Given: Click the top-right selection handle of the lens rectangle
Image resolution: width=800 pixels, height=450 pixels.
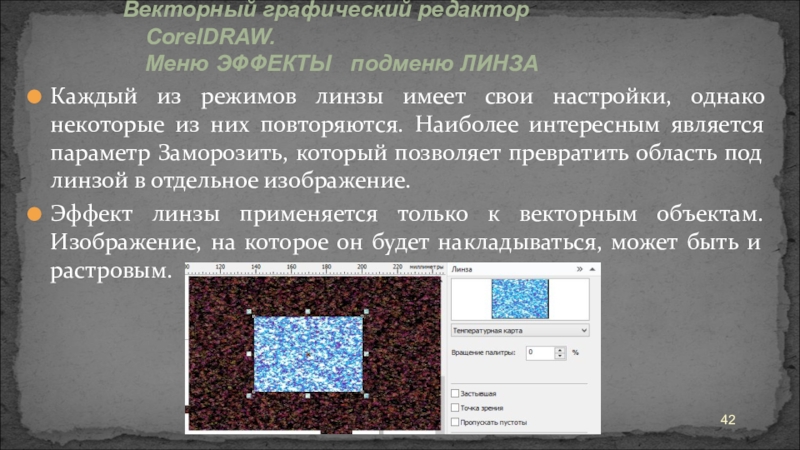Looking at the screenshot, I should tap(366, 311).
